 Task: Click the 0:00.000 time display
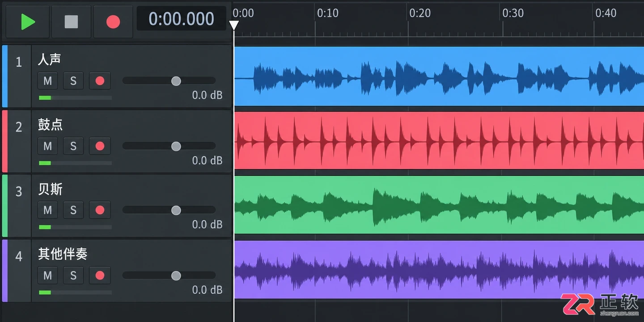(x=181, y=19)
